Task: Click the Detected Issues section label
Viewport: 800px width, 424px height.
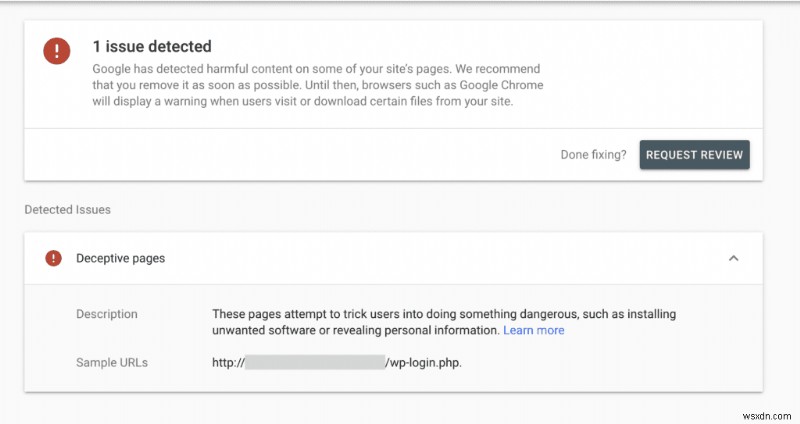Action: 67,210
